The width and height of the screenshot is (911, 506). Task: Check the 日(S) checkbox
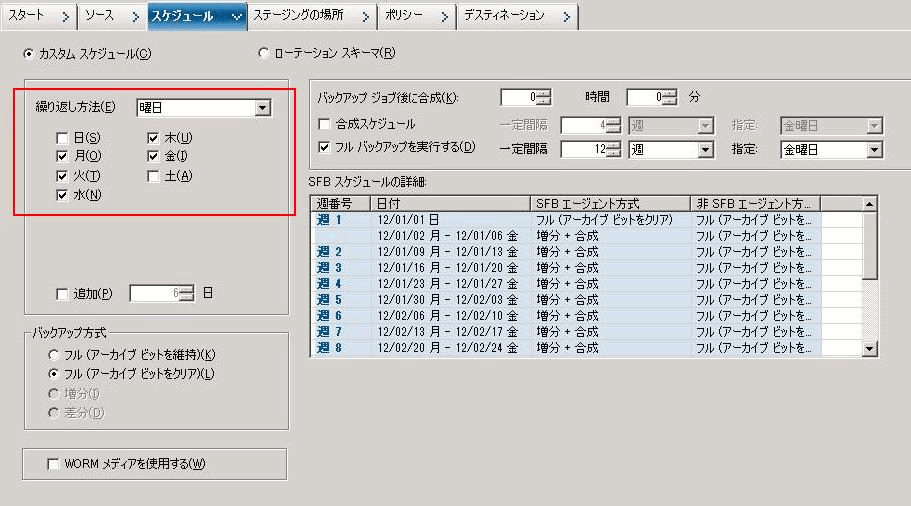click(x=62, y=138)
